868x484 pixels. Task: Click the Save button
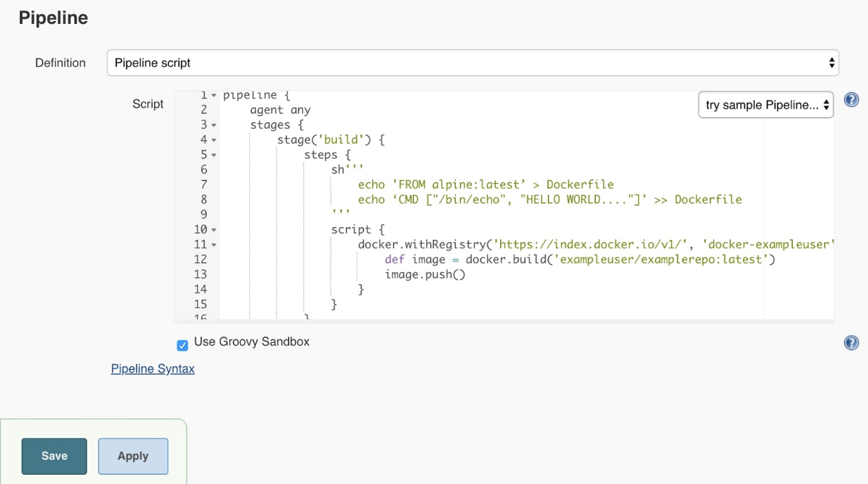[x=54, y=456]
